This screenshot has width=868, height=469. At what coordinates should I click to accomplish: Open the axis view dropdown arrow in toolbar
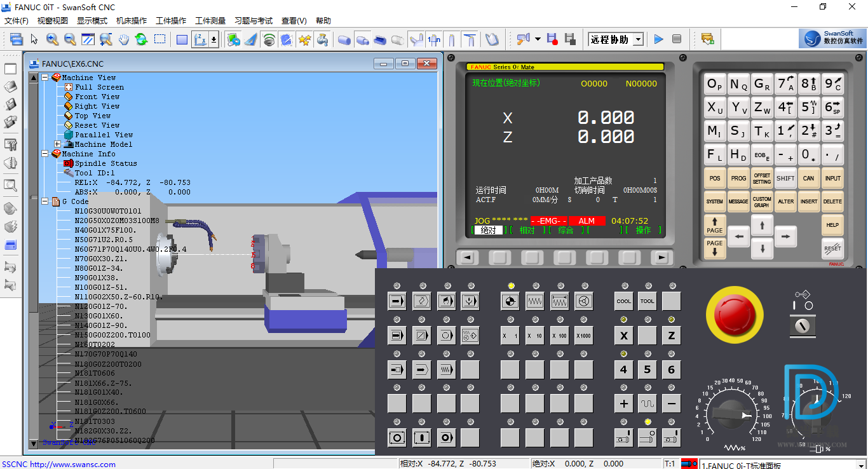(x=214, y=39)
